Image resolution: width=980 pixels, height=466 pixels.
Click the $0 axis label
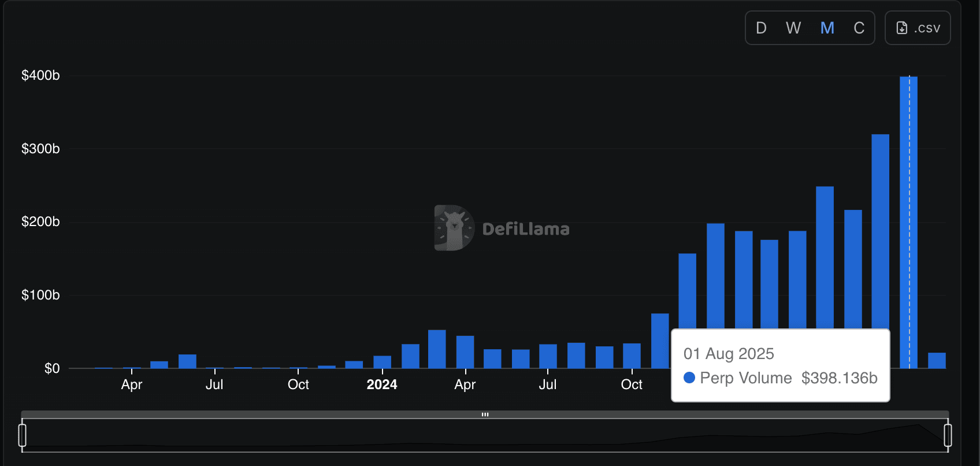(52, 368)
